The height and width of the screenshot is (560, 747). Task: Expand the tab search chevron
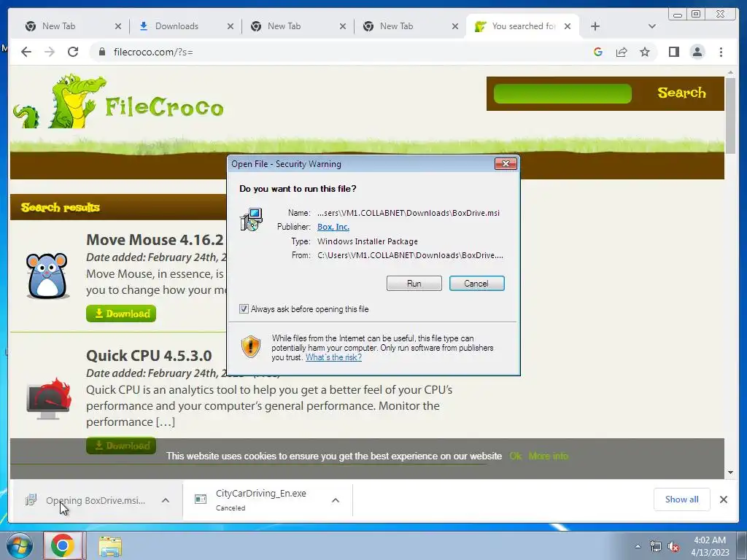(651, 26)
